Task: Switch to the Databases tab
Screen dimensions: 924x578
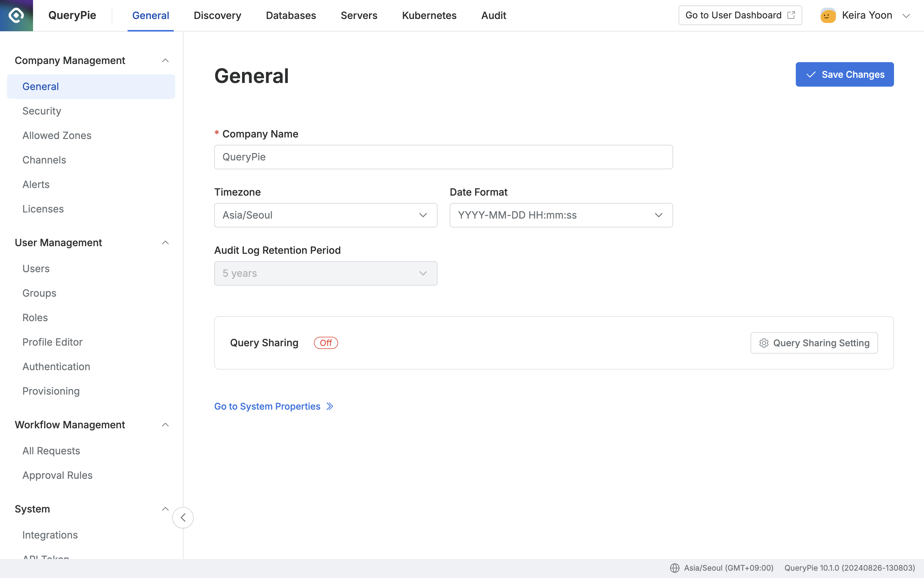Action: point(291,15)
